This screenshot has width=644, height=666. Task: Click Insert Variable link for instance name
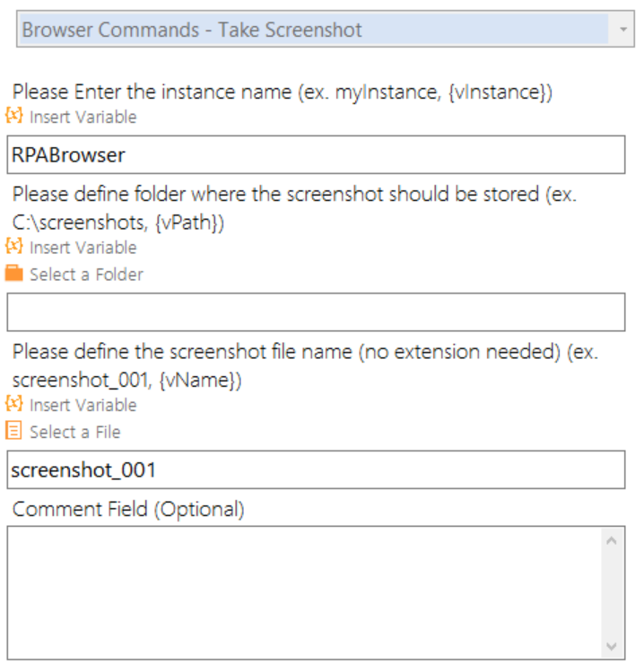(x=83, y=117)
